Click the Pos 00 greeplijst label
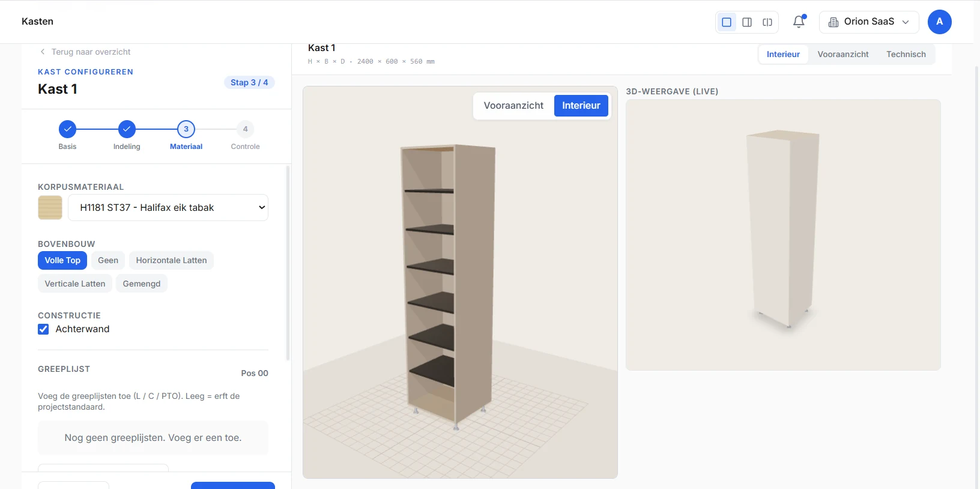This screenshot has width=980, height=489. pyautogui.click(x=255, y=373)
